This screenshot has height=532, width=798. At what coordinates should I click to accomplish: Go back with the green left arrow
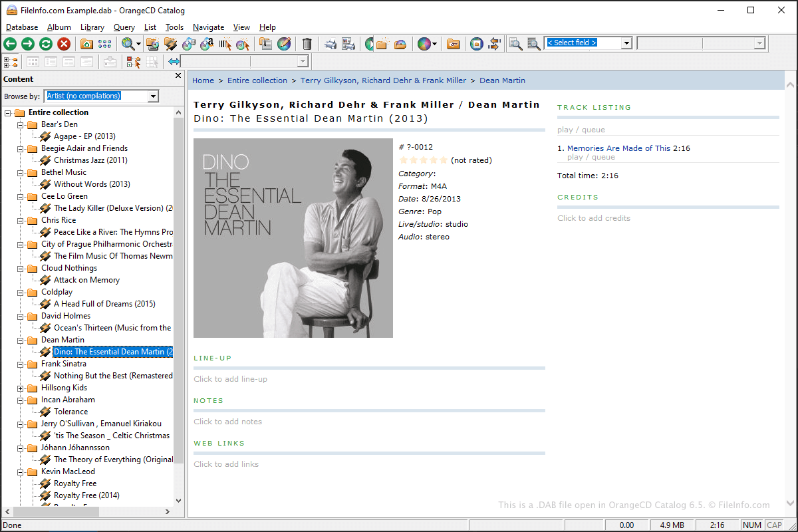coord(10,44)
